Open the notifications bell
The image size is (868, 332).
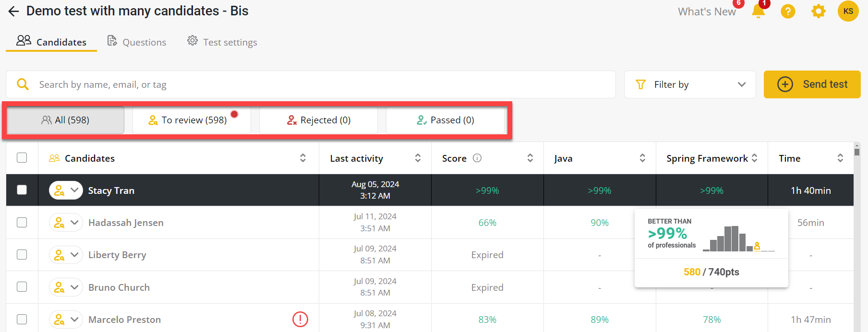coord(758,11)
